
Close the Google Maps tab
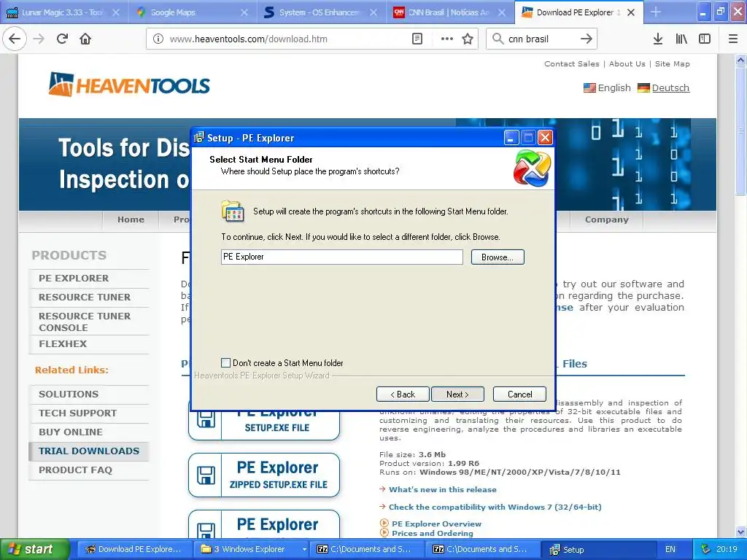(244, 12)
